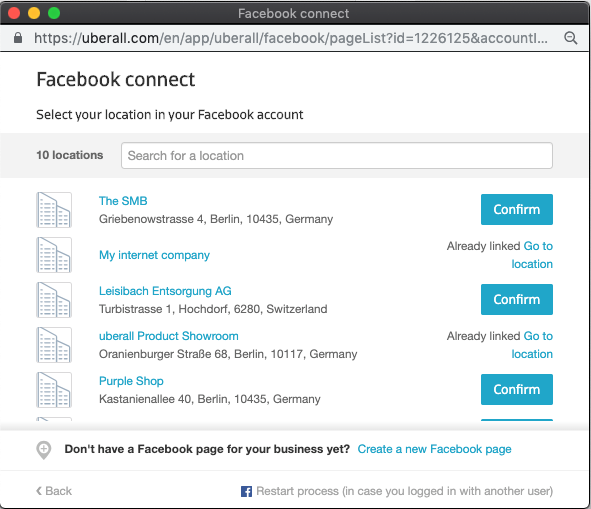Focus the Search for a location field
The height and width of the screenshot is (509, 591).
[337, 155]
